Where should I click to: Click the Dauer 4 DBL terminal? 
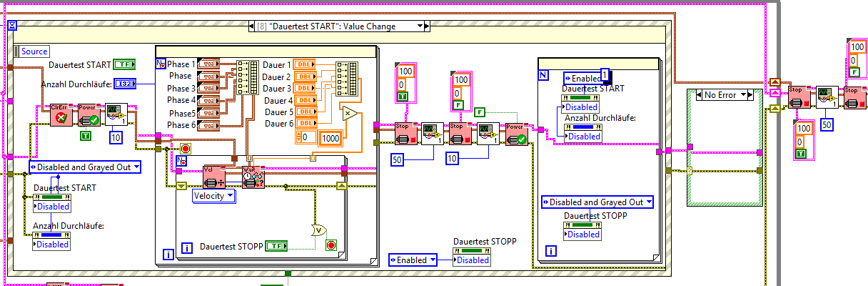(305, 100)
